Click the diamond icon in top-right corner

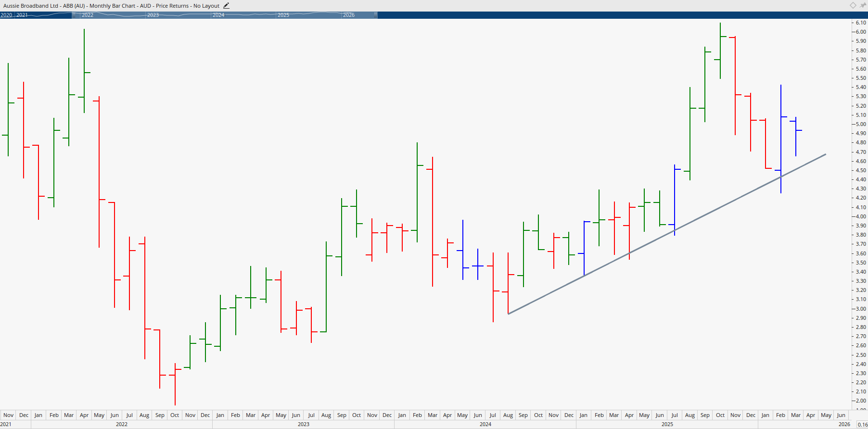click(853, 5)
